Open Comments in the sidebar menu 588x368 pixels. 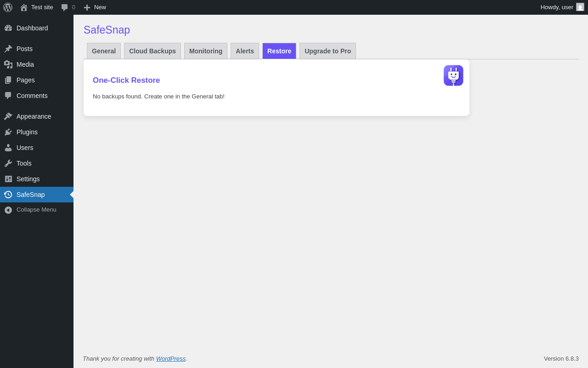pos(37,96)
